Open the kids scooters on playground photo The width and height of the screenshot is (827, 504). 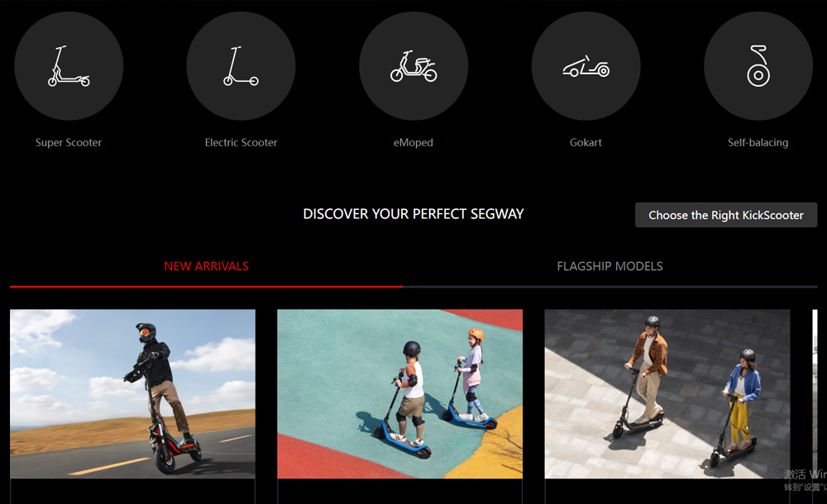click(x=399, y=394)
